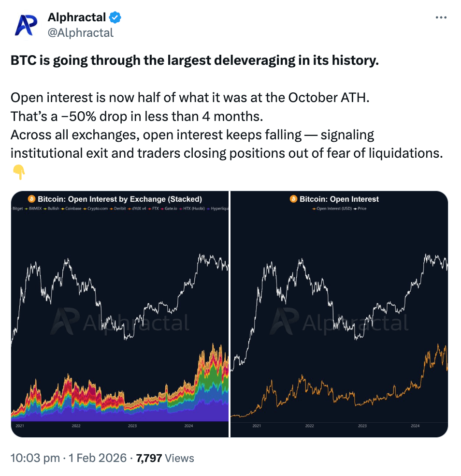Screen dimensions: 461x476
Task: Click the 7,797 Views counter
Action: 165,458
